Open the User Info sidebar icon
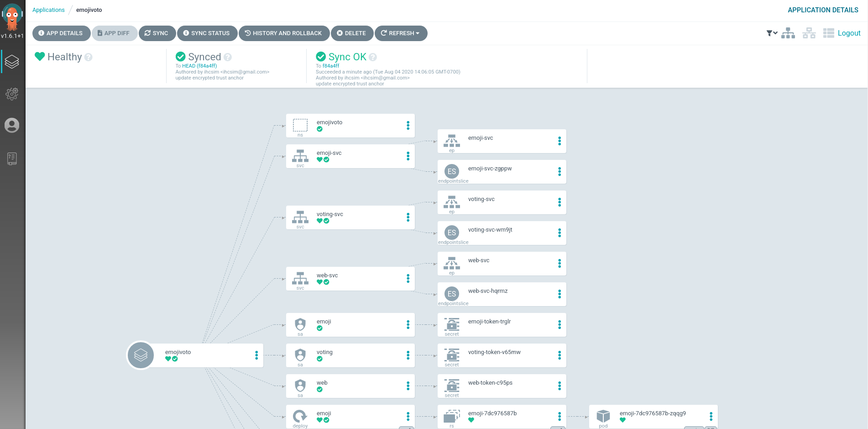This screenshot has height=429, width=868. 12,125
